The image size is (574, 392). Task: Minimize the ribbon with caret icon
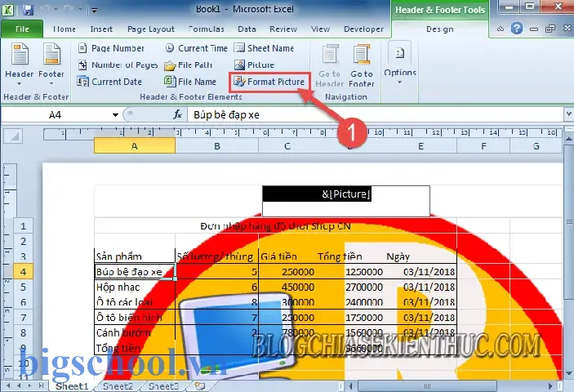pyautogui.click(x=500, y=29)
